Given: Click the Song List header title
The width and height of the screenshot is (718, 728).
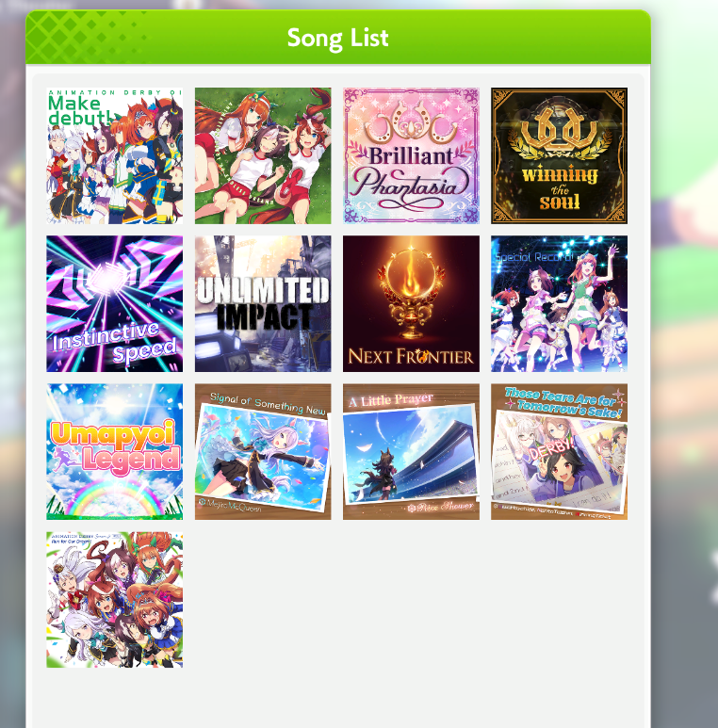Looking at the screenshot, I should click(337, 38).
